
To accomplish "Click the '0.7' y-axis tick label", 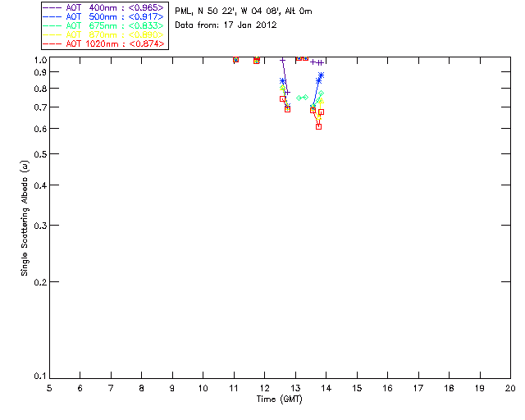I will pos(40,107).
